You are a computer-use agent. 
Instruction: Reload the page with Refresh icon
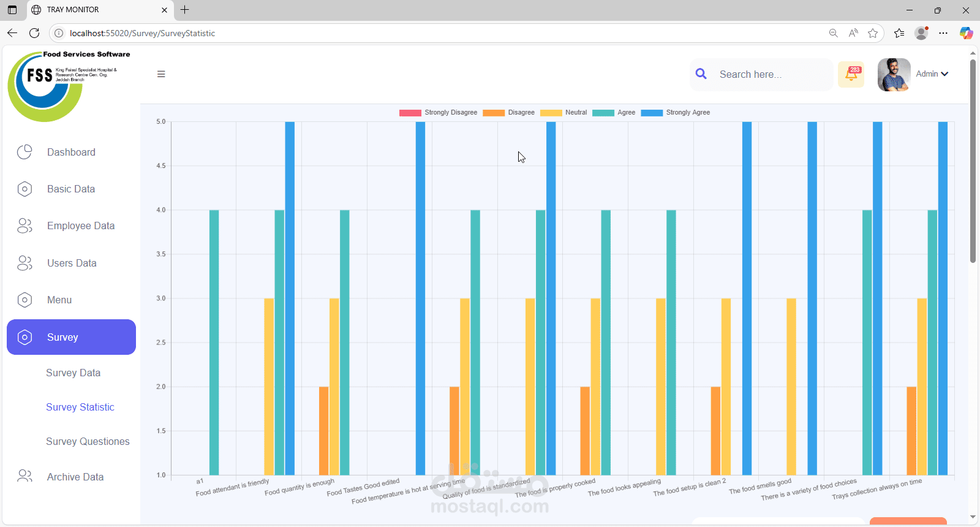tap(34, 33)
